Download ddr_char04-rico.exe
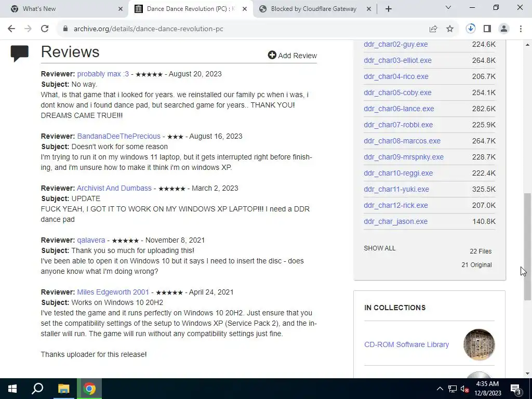Image resolution: width=532 pixels, height=399 pixels. (396, 76)
